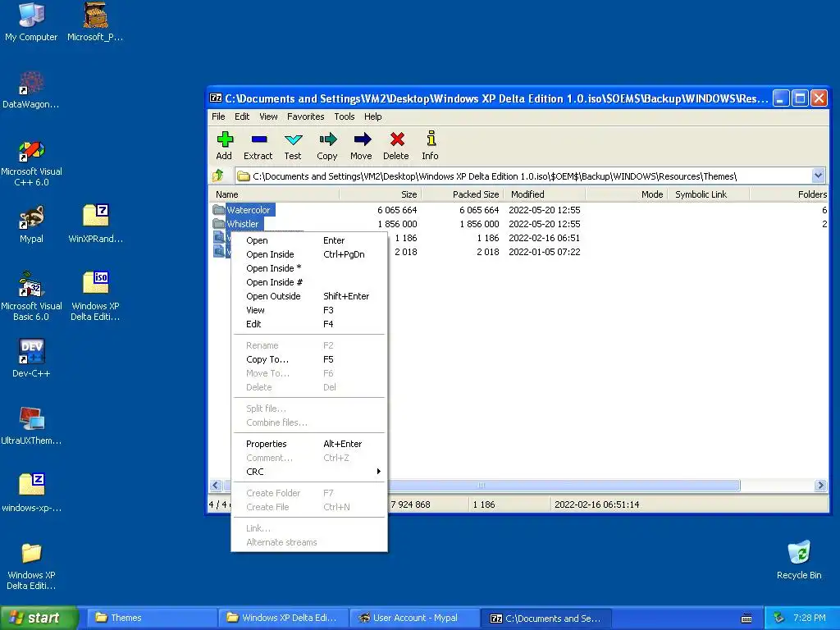Switch to Windows XP Delta Edi... taskbar window
This screenshot has height=630, width=840.
coord(283,618)
